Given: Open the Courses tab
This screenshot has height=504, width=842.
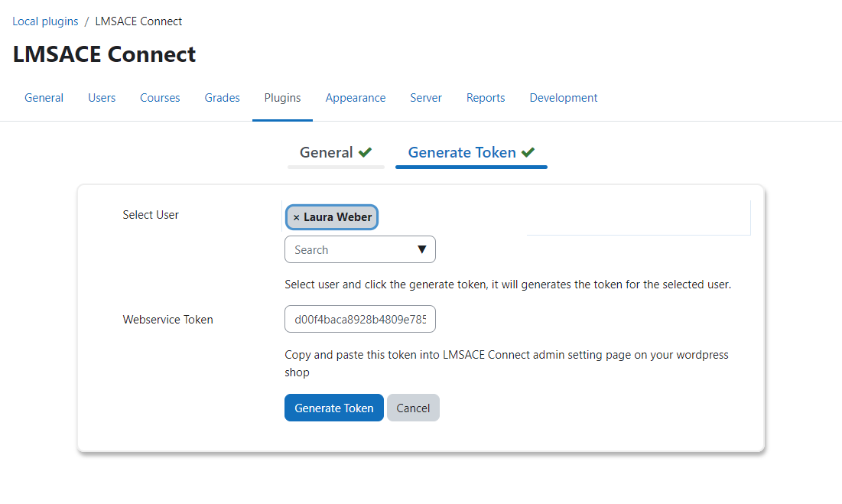Looking at the screenshot, I should tap(160, 98).
